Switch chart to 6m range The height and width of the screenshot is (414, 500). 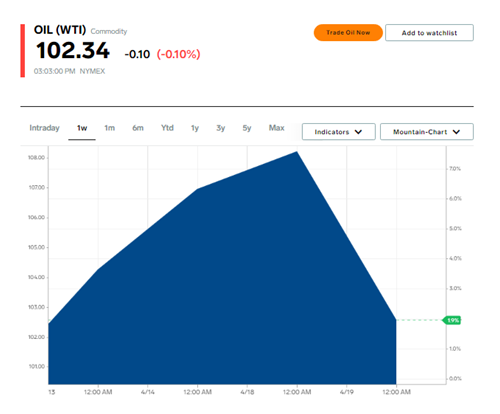tap(138, 128)
